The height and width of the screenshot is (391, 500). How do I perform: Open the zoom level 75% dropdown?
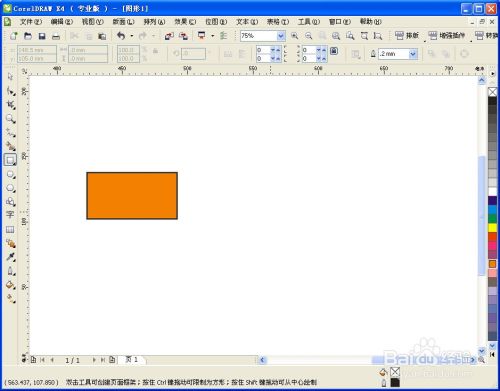pos(281,36)
